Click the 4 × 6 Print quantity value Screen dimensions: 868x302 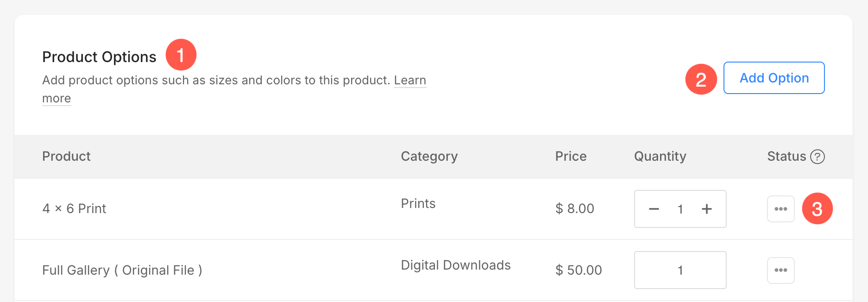[x=680, y=209]
